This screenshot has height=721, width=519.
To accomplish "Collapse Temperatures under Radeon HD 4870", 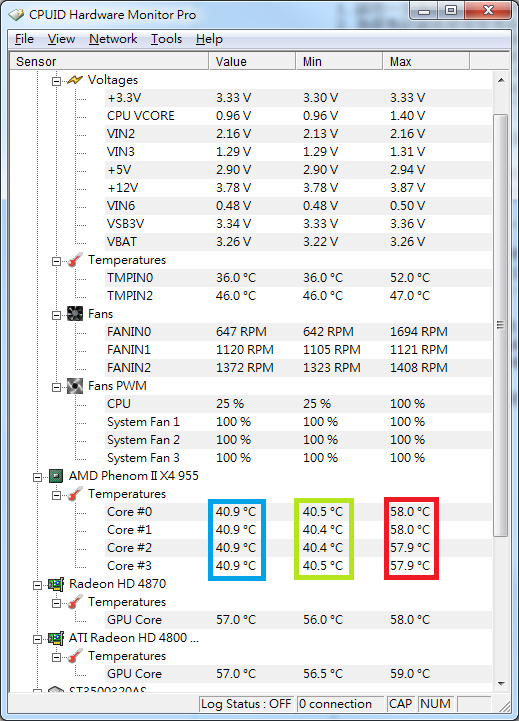I will (x=57, y=604).
